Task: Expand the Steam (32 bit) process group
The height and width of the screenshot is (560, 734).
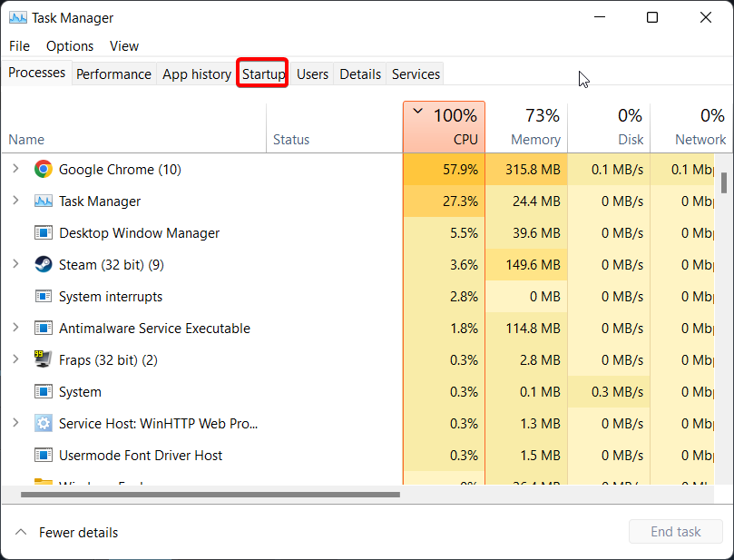Action: [x=15, y=265]
